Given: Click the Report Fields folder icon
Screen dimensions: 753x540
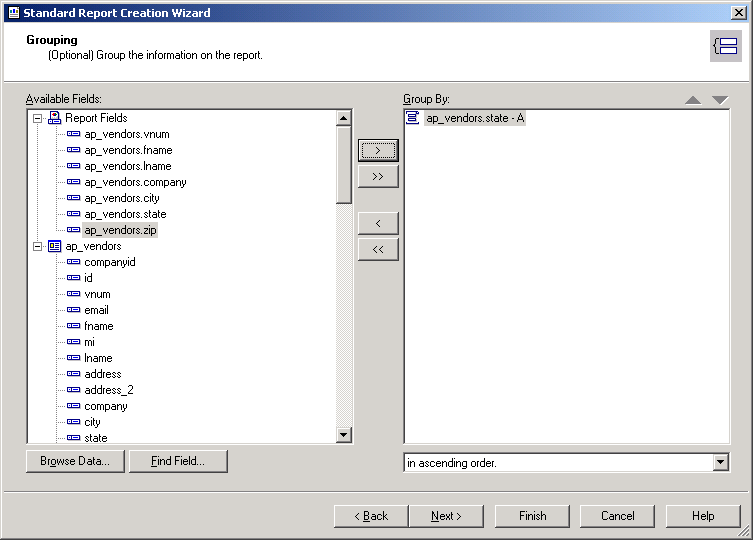Looking at the screenshot, I should click(x=54, y=118).
